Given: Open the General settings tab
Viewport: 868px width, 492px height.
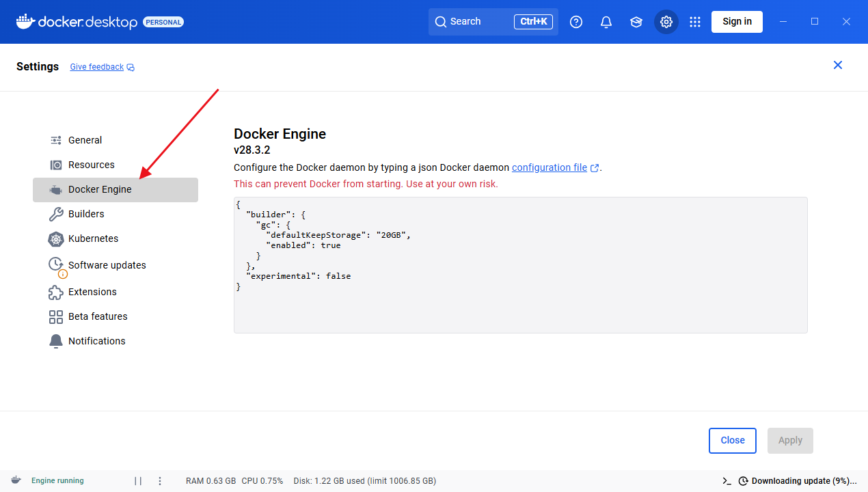Looking at the screenshot, I should (x=116, y=140).
